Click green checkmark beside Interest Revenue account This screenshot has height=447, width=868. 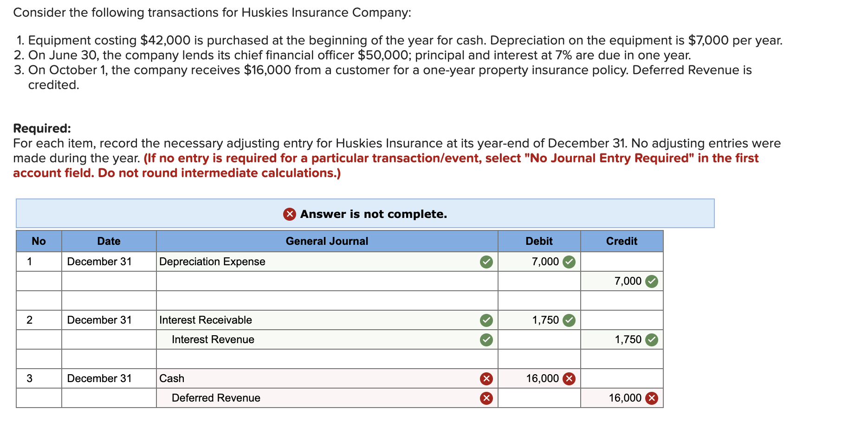pyautogui.click(x=486, y=340)
